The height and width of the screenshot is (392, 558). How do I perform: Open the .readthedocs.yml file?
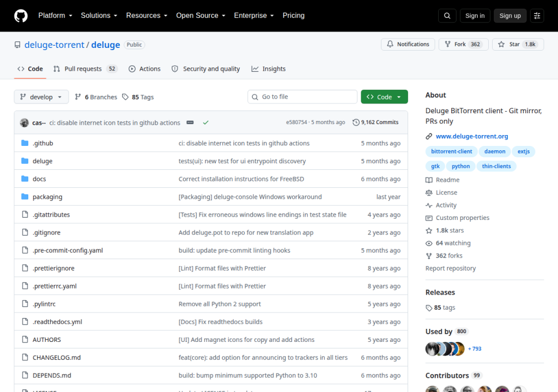point(57,322)
